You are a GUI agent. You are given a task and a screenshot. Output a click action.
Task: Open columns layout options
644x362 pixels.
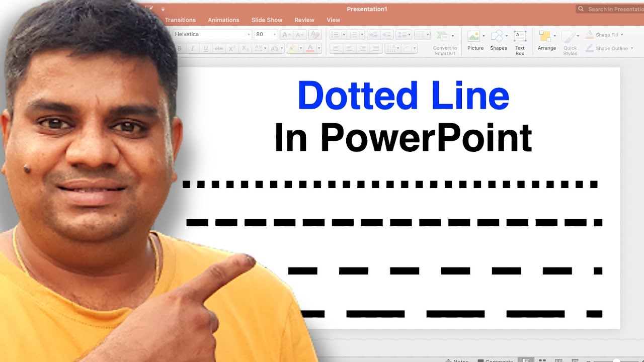pyautogui.click(x=422, y=35)
